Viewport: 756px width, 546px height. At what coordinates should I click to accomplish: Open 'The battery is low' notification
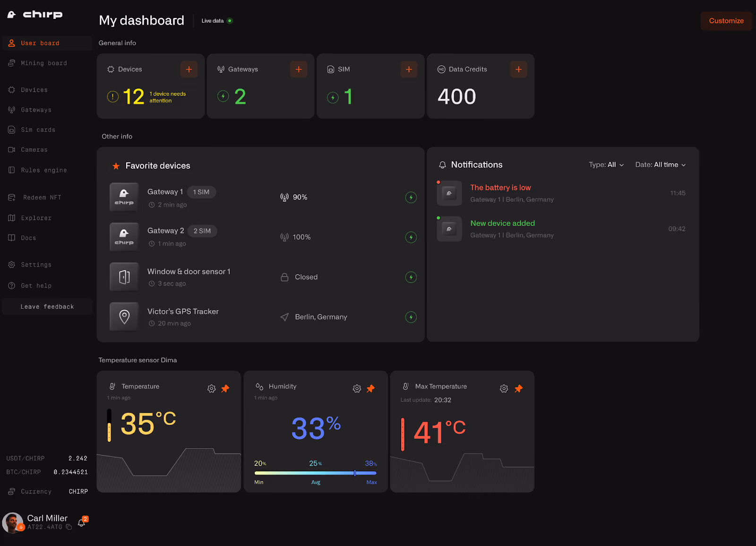tap(561, 193)
